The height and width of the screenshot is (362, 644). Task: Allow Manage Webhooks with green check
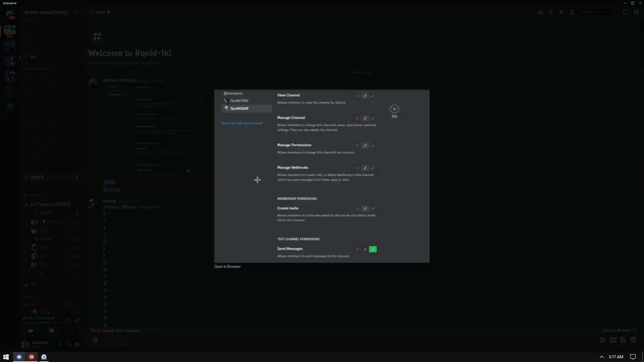pyautogui.click(x=373, y=168)
